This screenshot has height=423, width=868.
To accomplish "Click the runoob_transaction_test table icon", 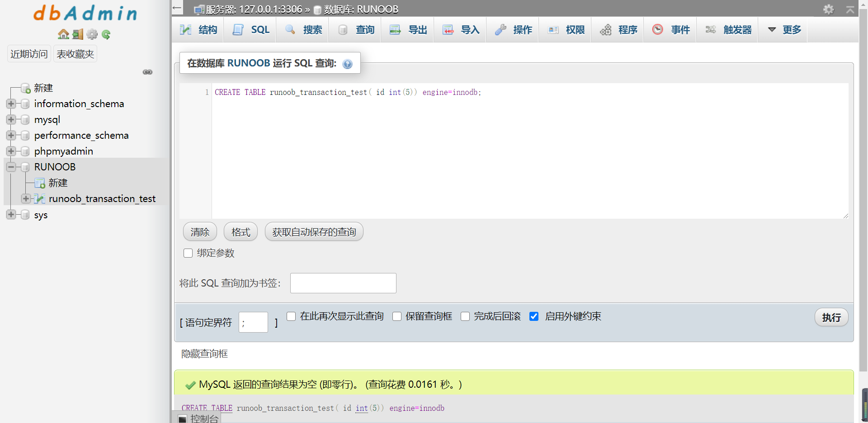I will click(x=40, y=198).
